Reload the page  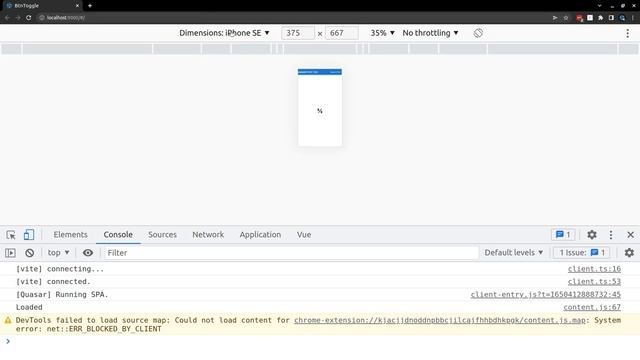tap(29, 18)
